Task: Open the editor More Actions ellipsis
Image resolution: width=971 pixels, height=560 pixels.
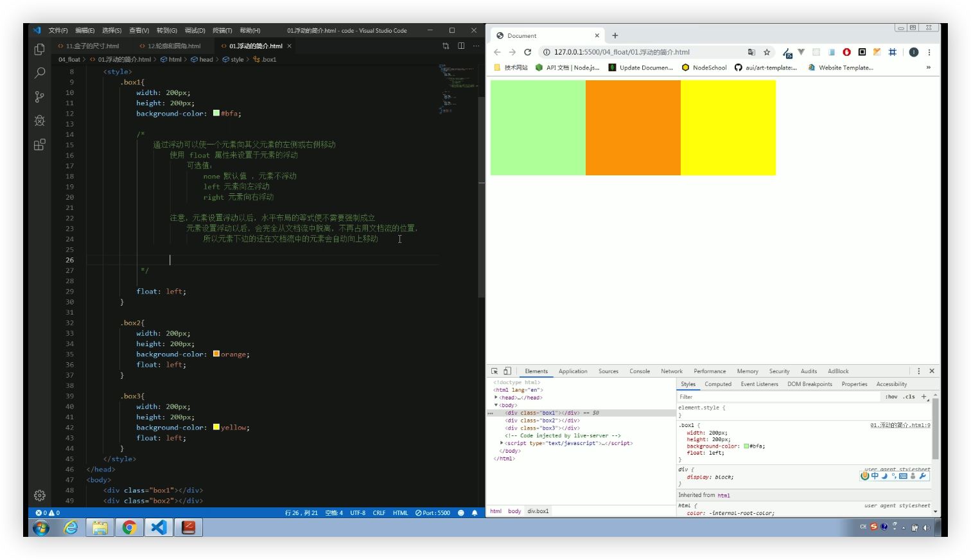Action: click(476, 46)
